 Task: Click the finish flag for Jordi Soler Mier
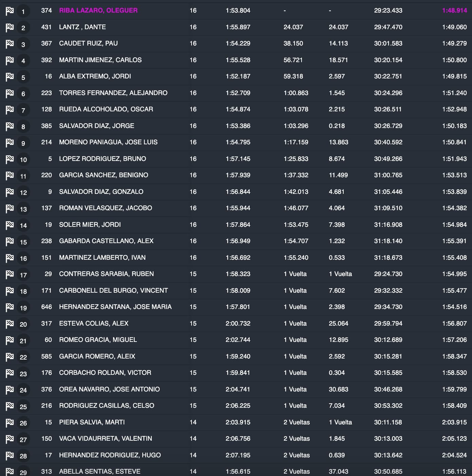click(x=10, y=225)
